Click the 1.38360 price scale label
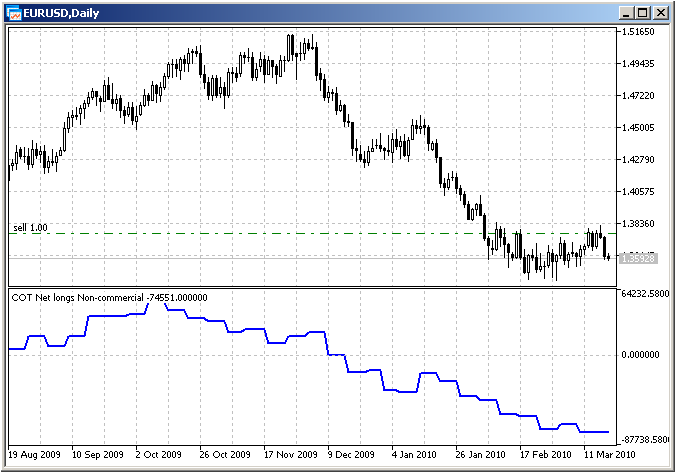This screenshot has height=472, width=675. coord(638,224)
